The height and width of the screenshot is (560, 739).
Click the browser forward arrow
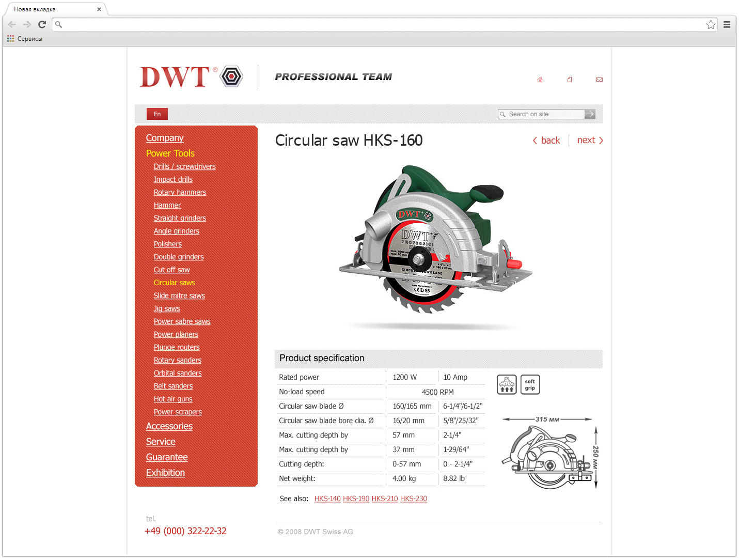pos(27,24)
